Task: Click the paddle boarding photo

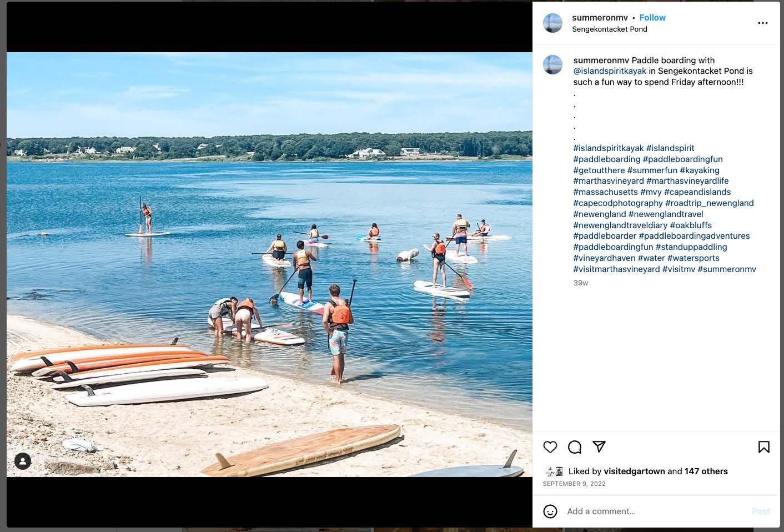Action: click(269, 264)
